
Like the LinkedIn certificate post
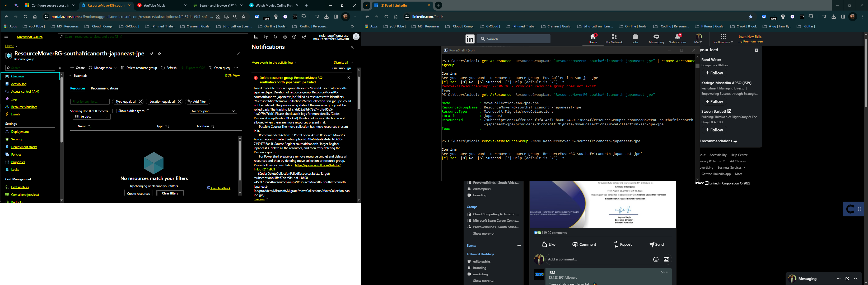[548, 245]
